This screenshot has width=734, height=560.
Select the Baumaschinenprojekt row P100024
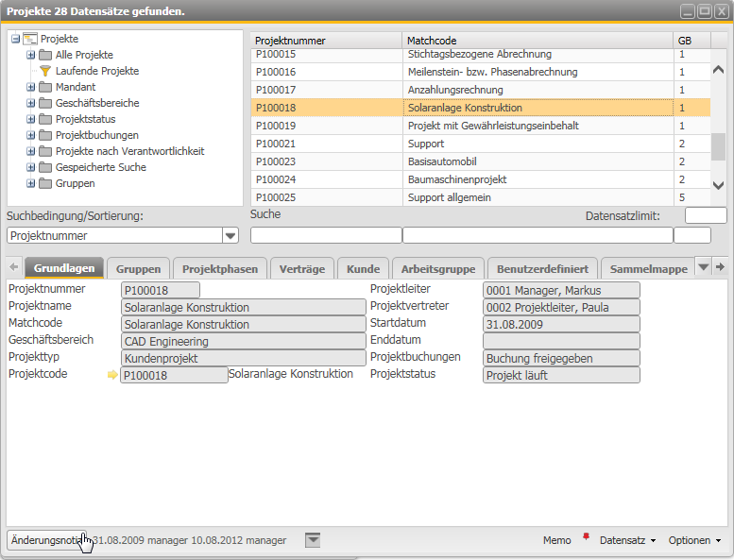coord(463,179)
